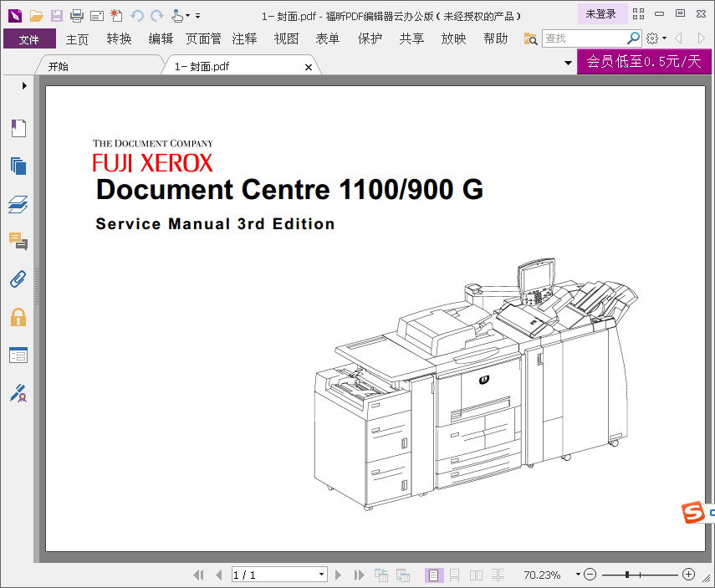The width and height of the screenshot is (715, 588).
Task: Click the Sogou input method icon
Action: (693, 512)
